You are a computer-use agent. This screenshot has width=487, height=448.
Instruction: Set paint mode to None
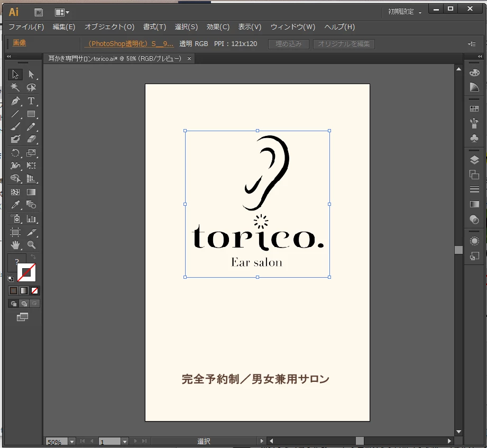pos(34,290)
